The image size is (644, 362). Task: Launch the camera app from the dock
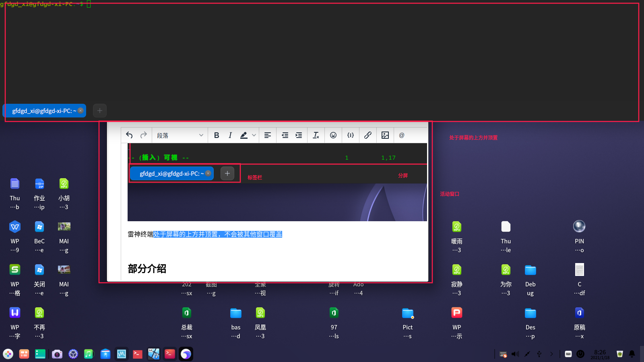pos(57,354)
